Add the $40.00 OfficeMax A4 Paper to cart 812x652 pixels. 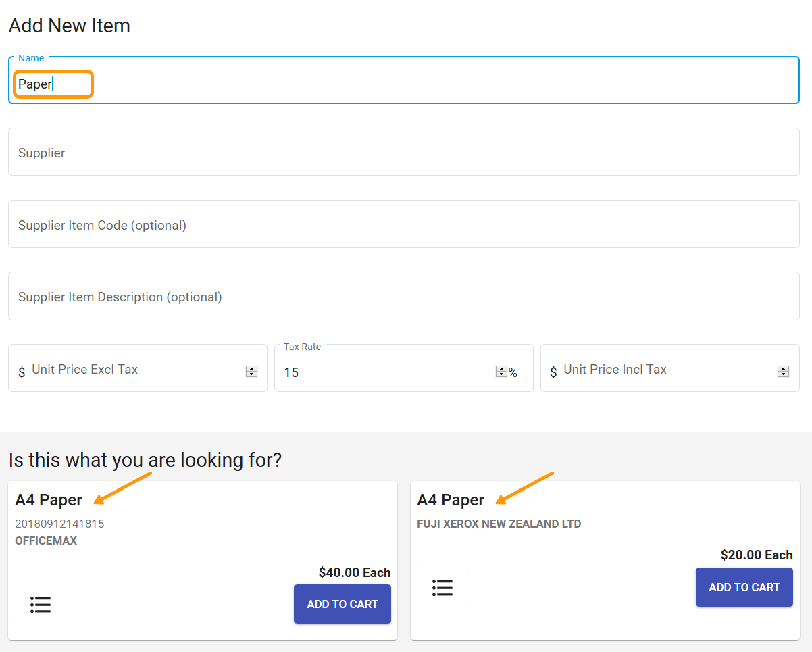(342, 604)
